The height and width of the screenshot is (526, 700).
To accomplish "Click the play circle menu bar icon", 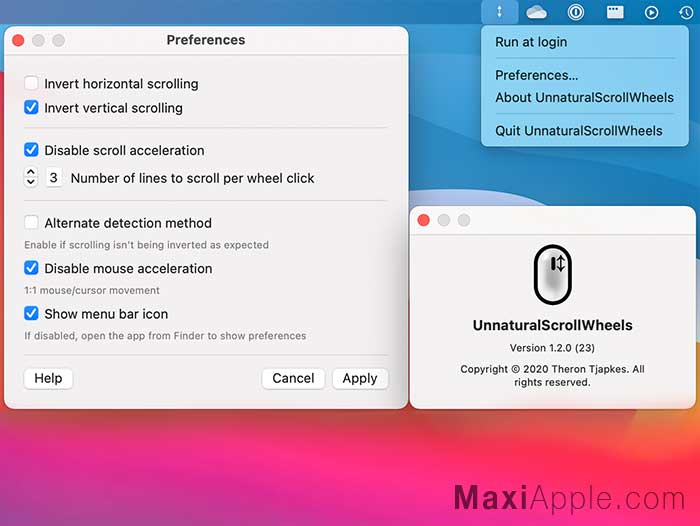I will [651, 13].
